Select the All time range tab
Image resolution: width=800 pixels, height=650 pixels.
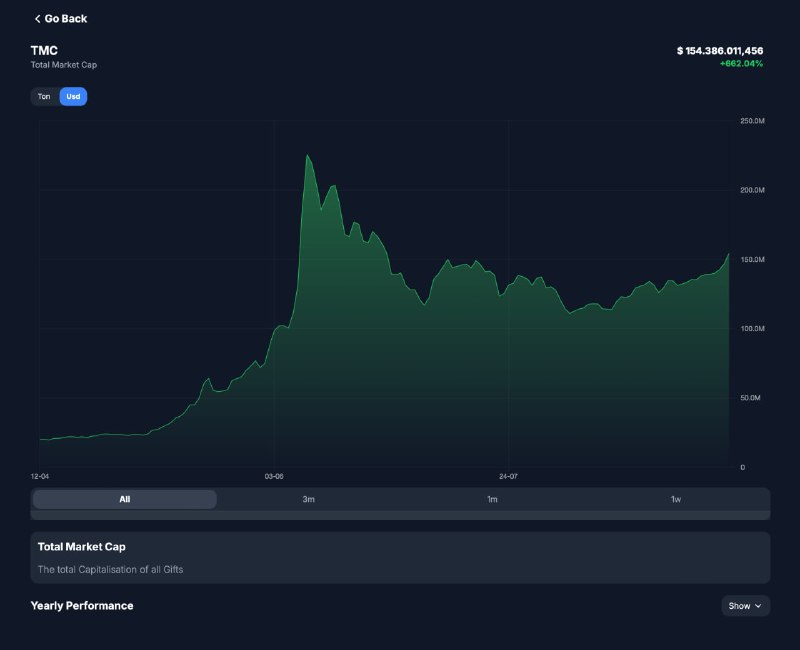[x=124, y=499]
